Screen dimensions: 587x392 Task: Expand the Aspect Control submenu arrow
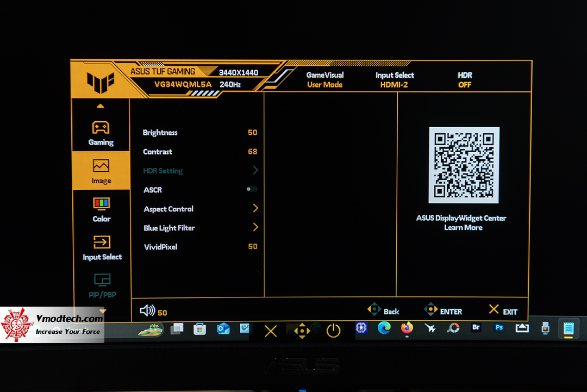(255, 208)
